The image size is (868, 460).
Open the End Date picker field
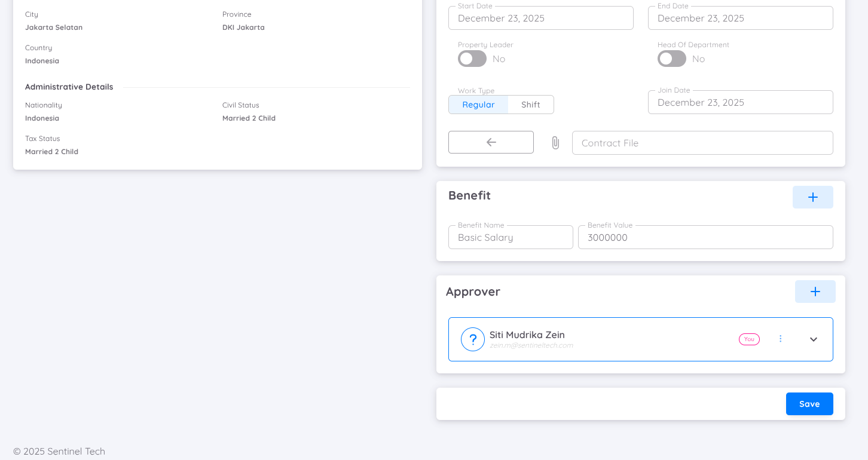(740, 19)
